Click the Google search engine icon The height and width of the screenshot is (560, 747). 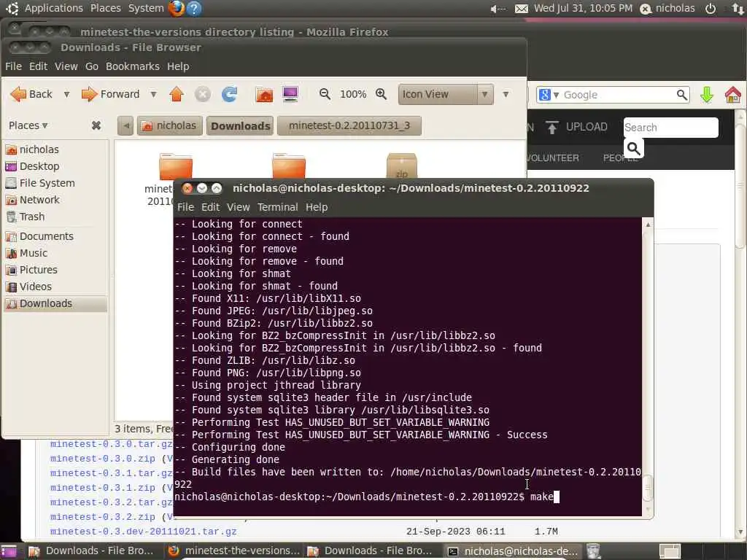(x=544, y=95)
